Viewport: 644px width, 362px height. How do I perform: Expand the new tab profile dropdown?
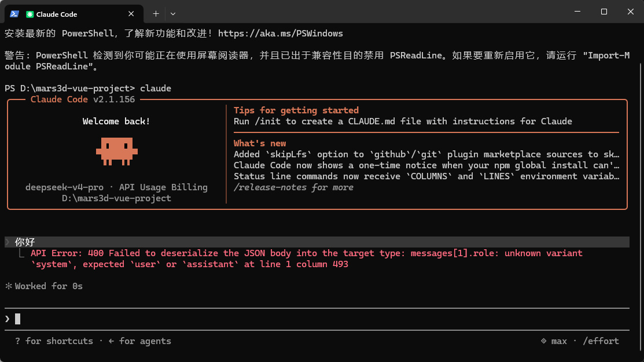tap(173, 14)
